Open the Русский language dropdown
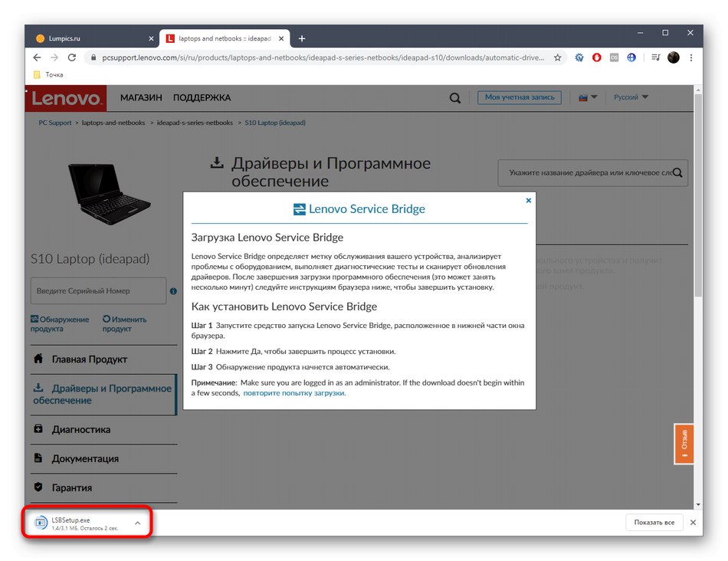Viewport: 728px width, 561px height. pos(631,97)
